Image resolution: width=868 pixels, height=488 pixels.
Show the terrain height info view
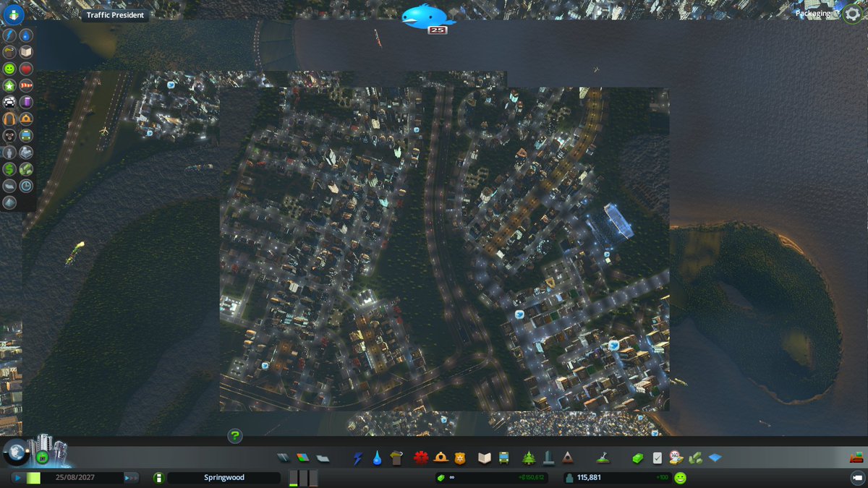9,202
